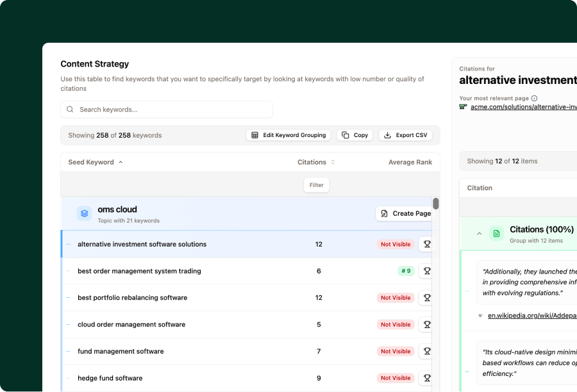
Task: Focus the Search keywords input
Action: (x=167, y=110)
